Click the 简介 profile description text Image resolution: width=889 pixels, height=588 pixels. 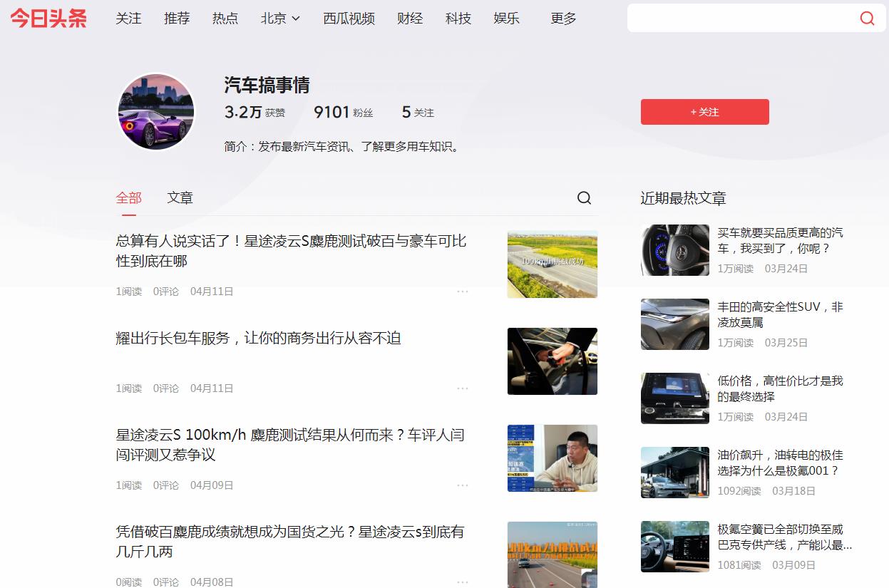click(x=343, y=147)
